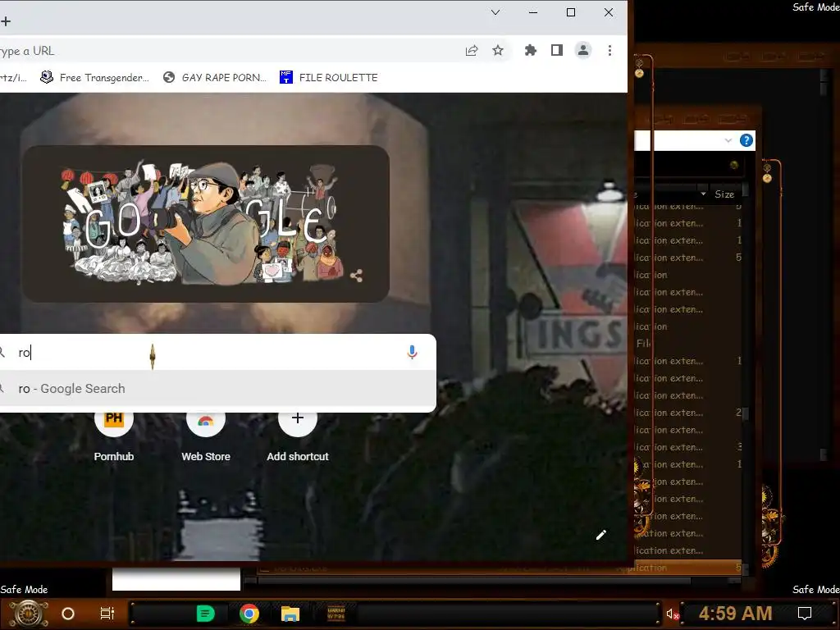Click the share this page icon

(472, 50)
